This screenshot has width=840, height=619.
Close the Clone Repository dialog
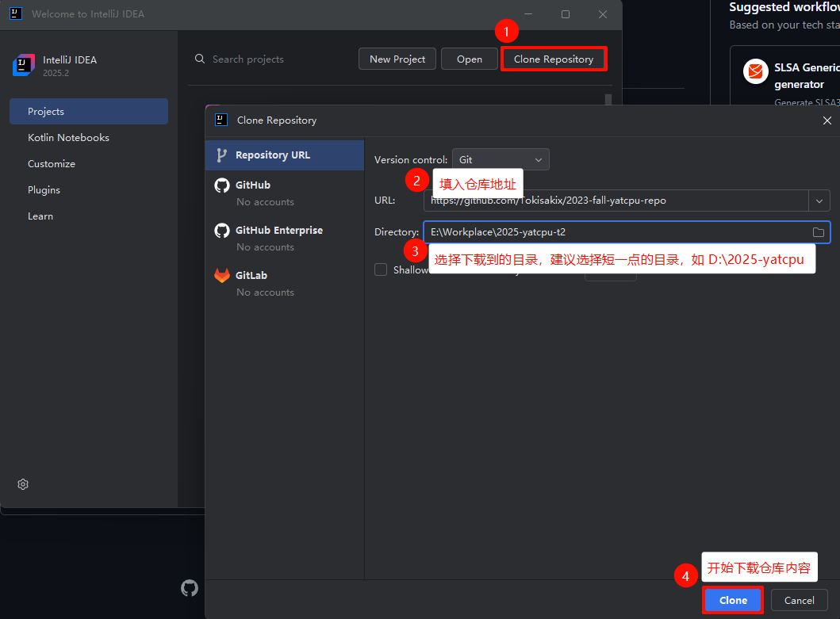[827, 120]
